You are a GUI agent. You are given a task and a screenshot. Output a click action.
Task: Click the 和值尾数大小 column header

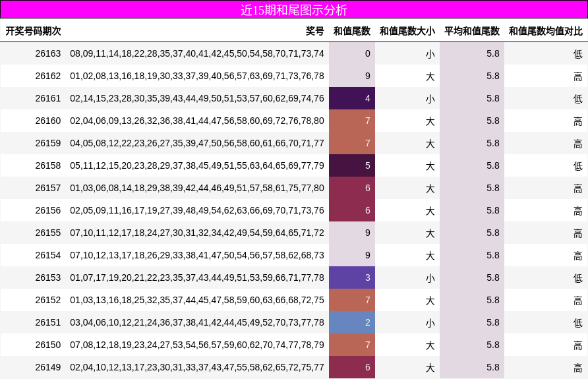pos(407,31)
